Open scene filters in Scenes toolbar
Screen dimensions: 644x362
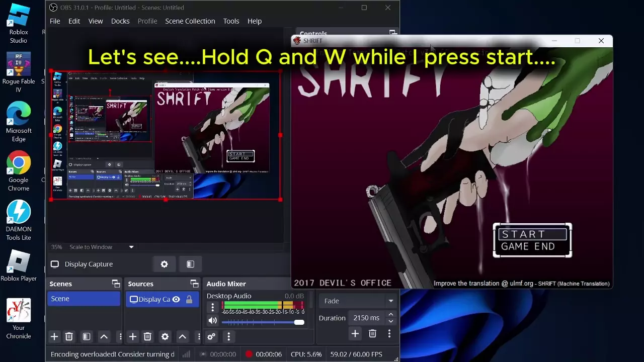[x=87, y=336]
